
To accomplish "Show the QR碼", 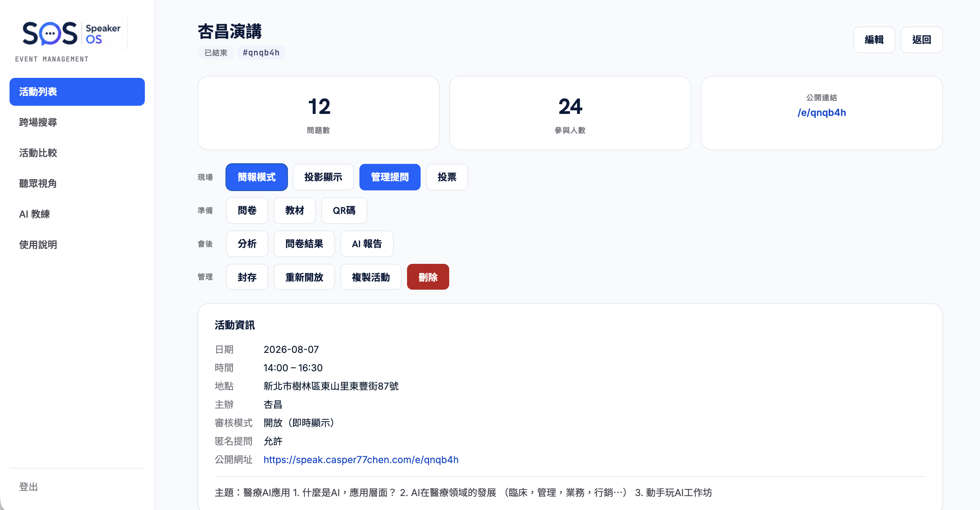I will (x=344, y=210).
